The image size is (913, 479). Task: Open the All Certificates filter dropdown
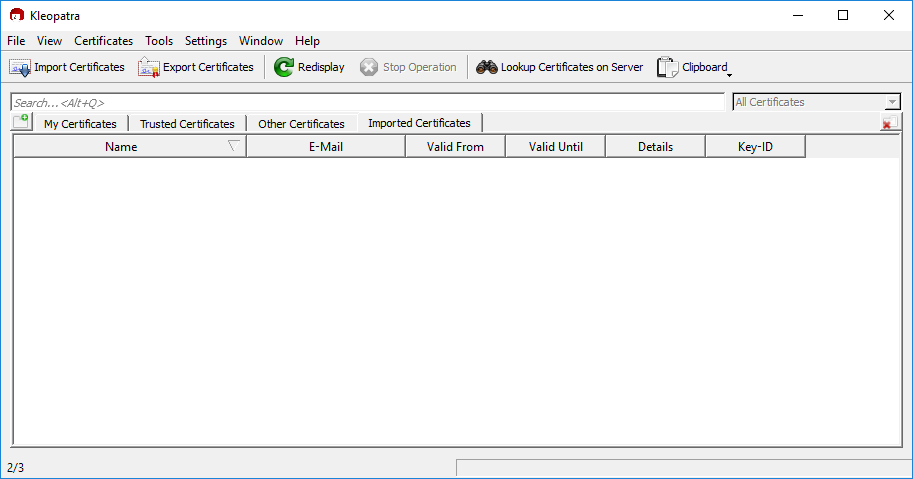click(816, 102)
